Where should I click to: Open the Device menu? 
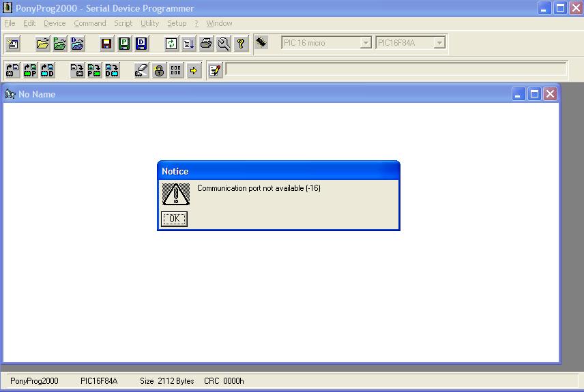[x=55, y=23]
